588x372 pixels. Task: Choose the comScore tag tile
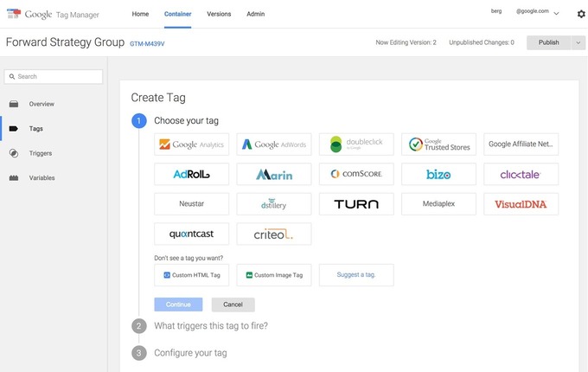click(x=356, y=174)
